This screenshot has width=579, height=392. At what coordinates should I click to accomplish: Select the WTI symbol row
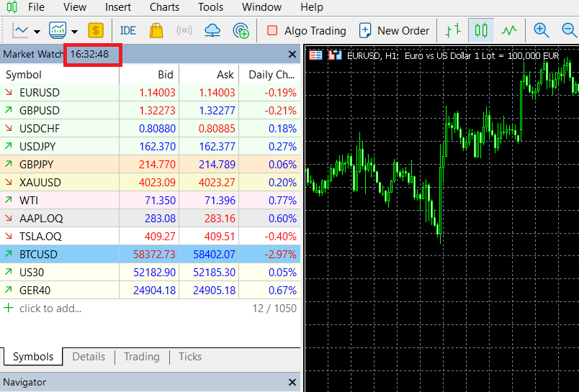[150, 201]
